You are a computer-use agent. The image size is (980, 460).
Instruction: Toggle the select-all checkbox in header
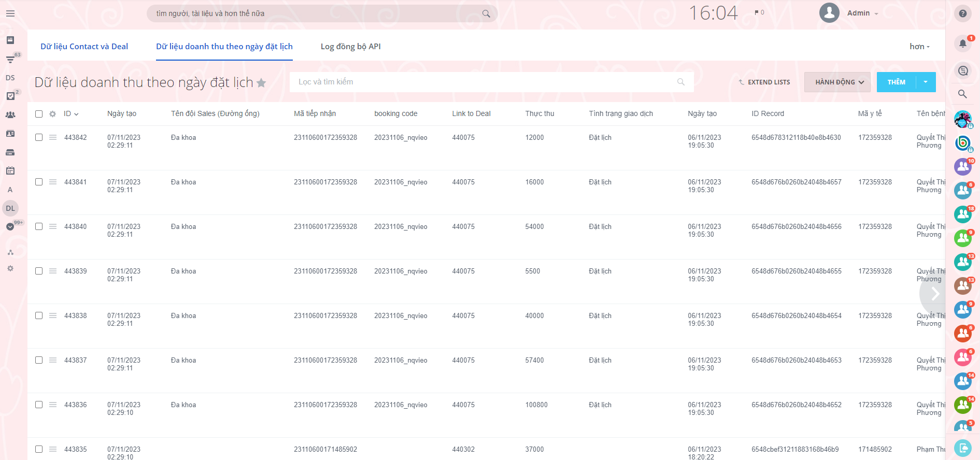[x=39, y=114]
